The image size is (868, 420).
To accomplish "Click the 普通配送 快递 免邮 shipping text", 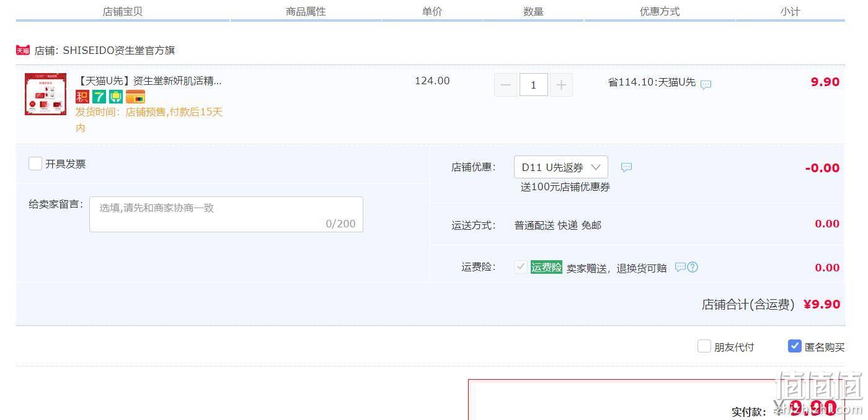I will coord(558,225).
